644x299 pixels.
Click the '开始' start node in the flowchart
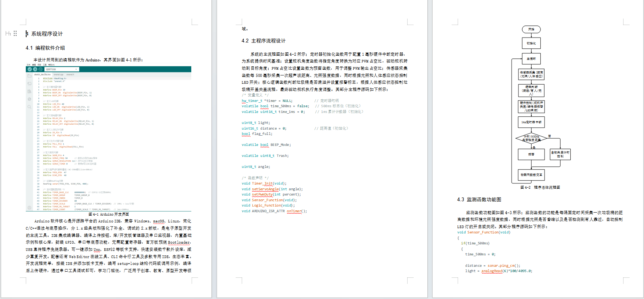pos(531,29)
